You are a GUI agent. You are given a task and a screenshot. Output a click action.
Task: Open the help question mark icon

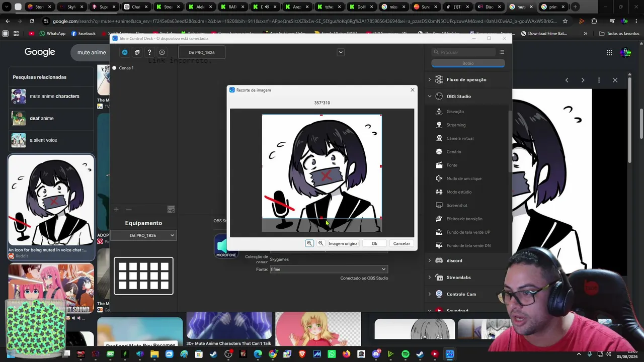[149, 52]
